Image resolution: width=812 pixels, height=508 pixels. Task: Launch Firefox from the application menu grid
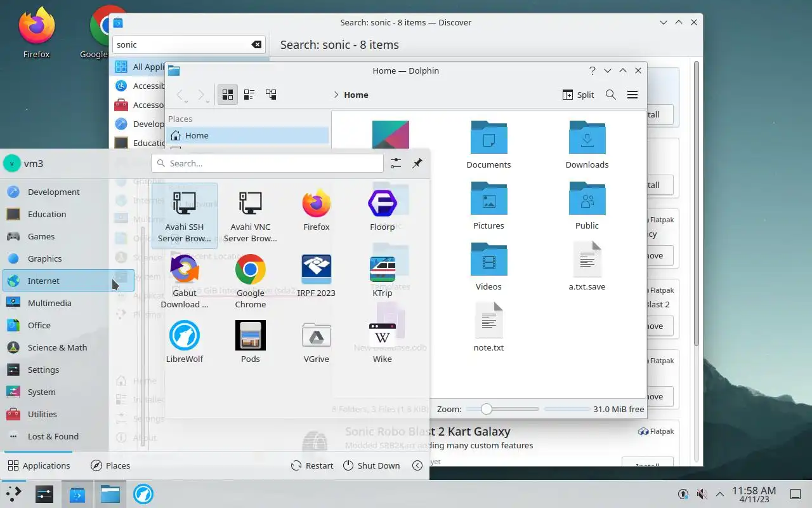317,211
